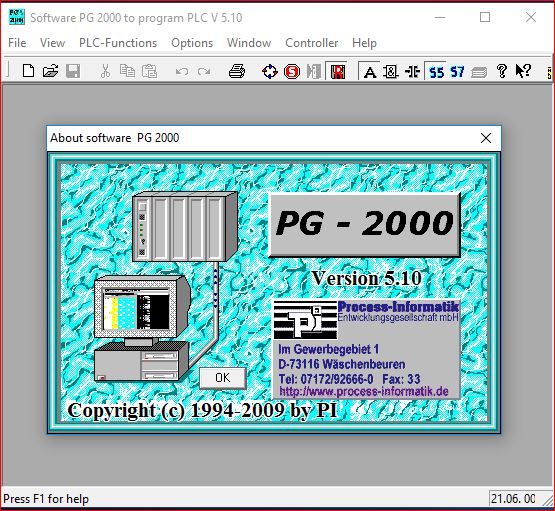The height and width of the screenshot is (511, 555).
Task: Open the Options menu
Action: [x=192, y=43]
